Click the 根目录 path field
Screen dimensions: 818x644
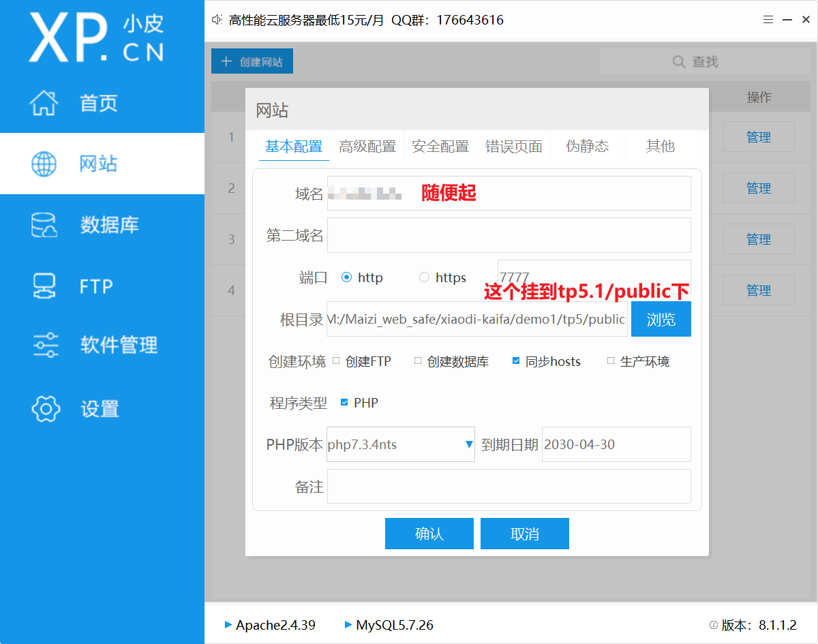(477, 319)
